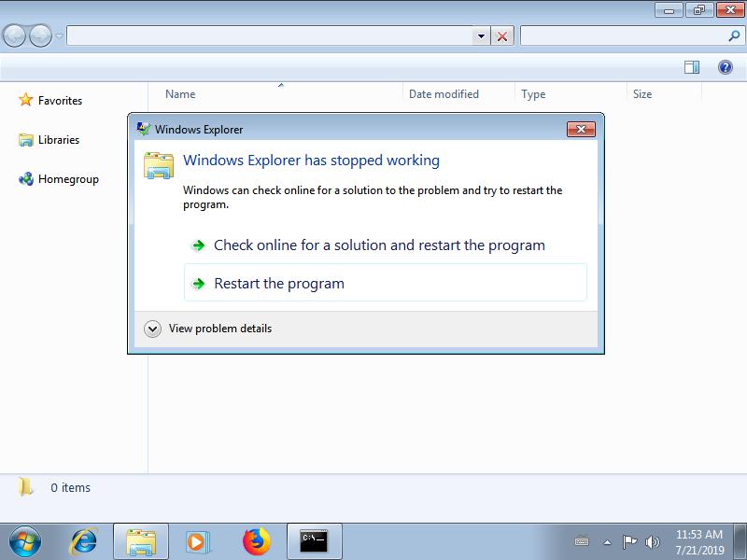Click the dialog title bar icon
Viewport: 747px width, 560px height.
[143, 129]
